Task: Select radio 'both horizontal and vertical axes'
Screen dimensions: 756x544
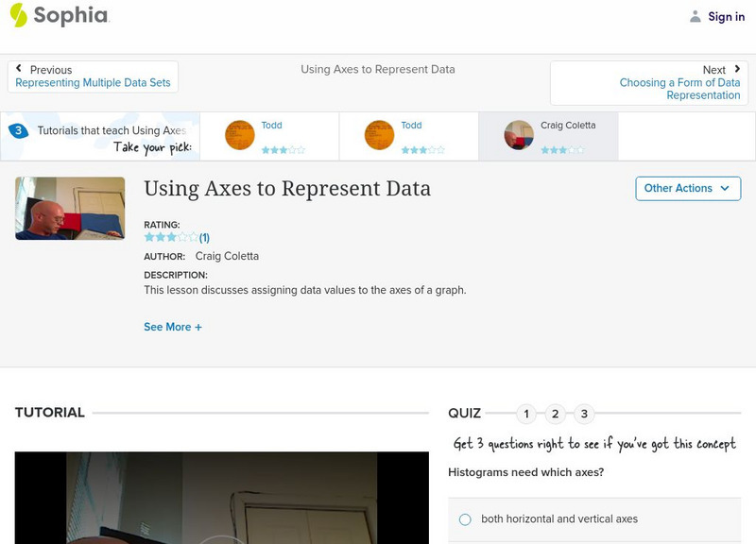Action: coord(465,519)
